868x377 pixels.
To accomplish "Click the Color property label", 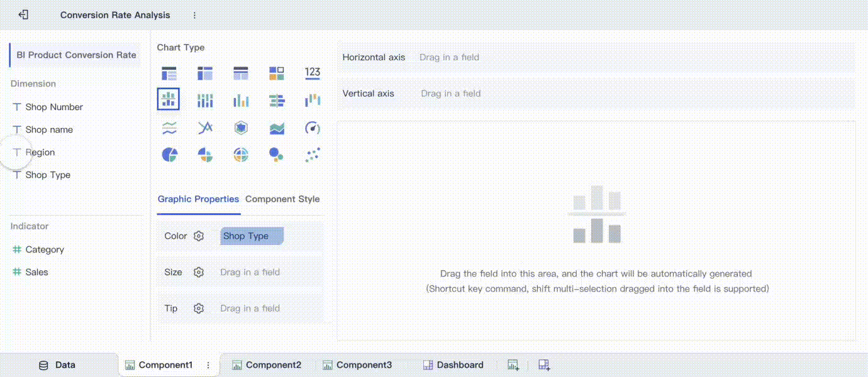I will pos(175,236).
